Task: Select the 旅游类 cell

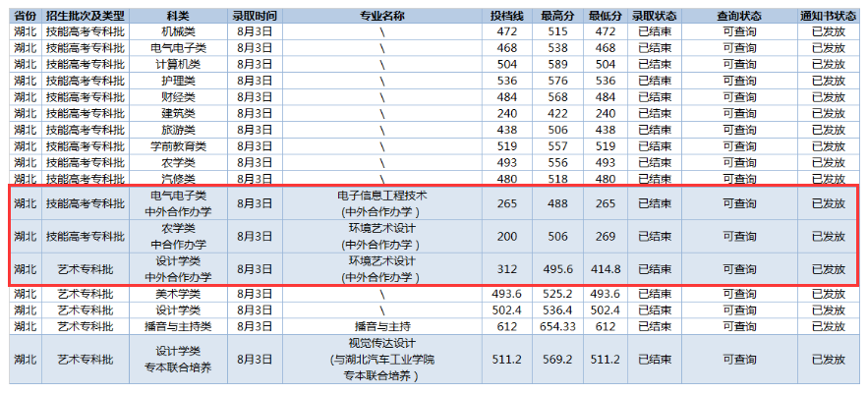Action: pos(178,130)
